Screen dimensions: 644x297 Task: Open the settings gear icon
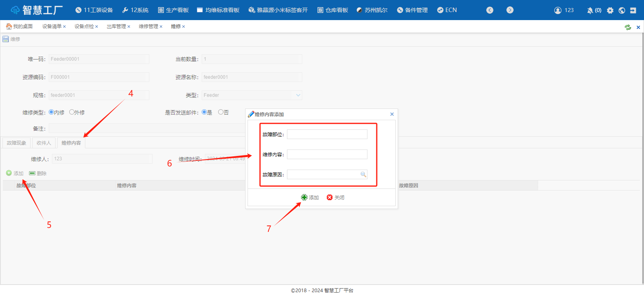(x=610, y=10)
